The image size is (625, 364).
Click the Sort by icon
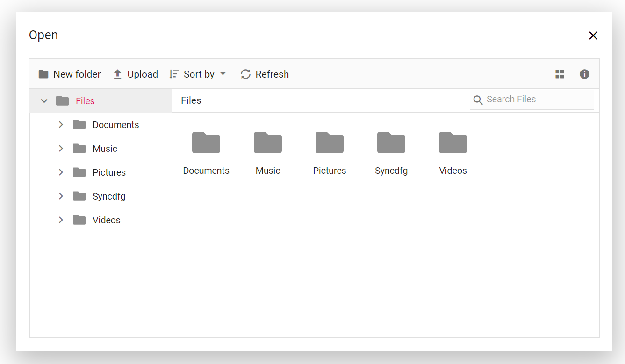point(174,74)
